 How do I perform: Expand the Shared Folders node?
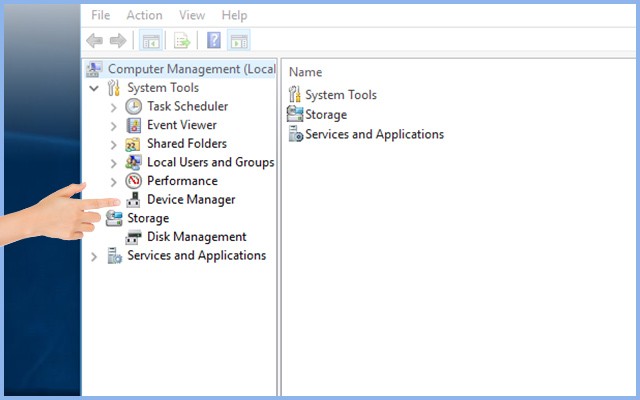pyautogui.click(x=113, y=144)
